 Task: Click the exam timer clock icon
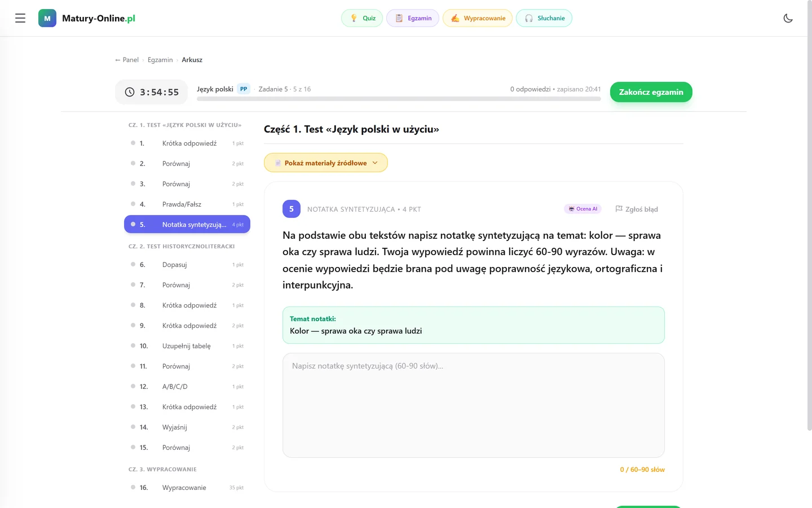[x=130, y=92]
